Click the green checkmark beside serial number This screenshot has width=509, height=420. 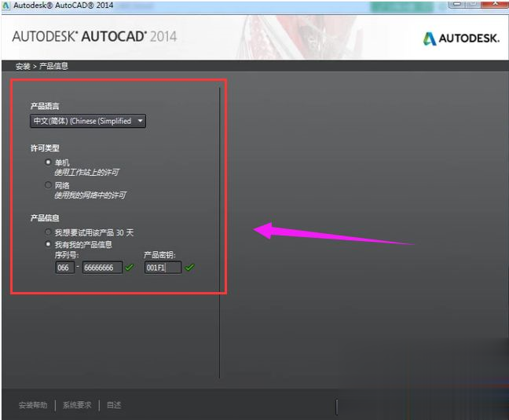pyautogui.click(x=130, y=267)
